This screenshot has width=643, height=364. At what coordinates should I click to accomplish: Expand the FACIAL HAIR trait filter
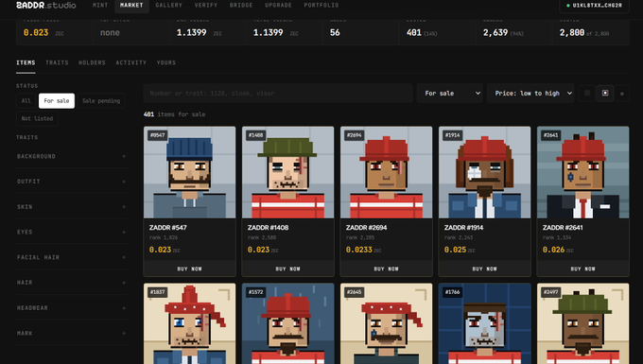coord(71,257)
